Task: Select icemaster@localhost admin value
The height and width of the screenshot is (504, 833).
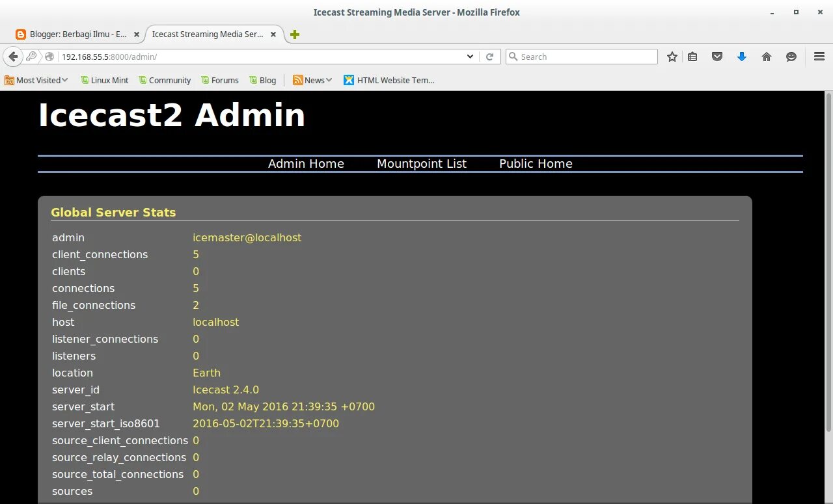Action: pos(247,238)
